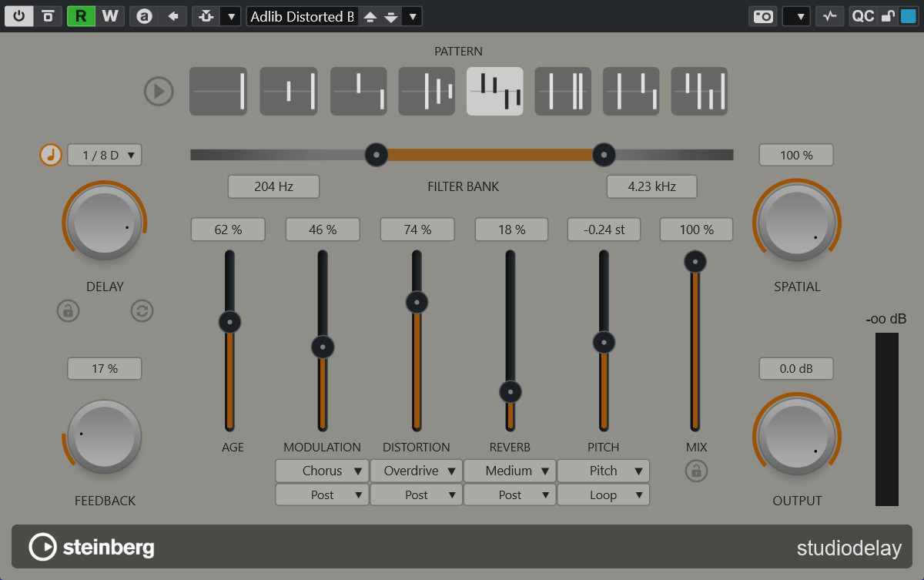Click the waveform activity icon
The image size is (924, 580).
(829, 15)
